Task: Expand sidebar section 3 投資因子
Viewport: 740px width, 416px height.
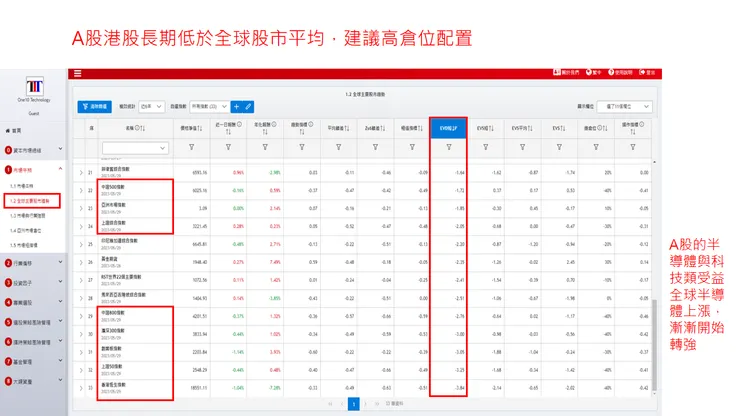Action: coord(33,283)
